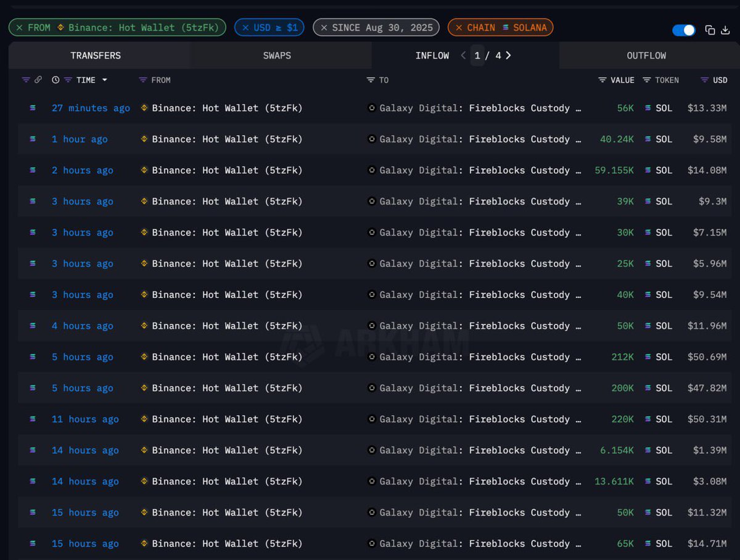Image resolution: width=740 pixels, height=560 pixels.
Task: Click the $14.71M USD amount
Action: click(707, 544)
